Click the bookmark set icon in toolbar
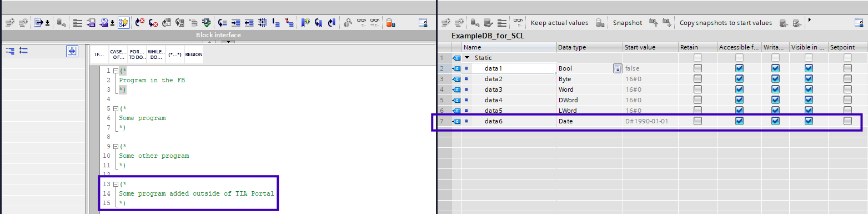This screenshot has width=868, height=214. (305, 23)
